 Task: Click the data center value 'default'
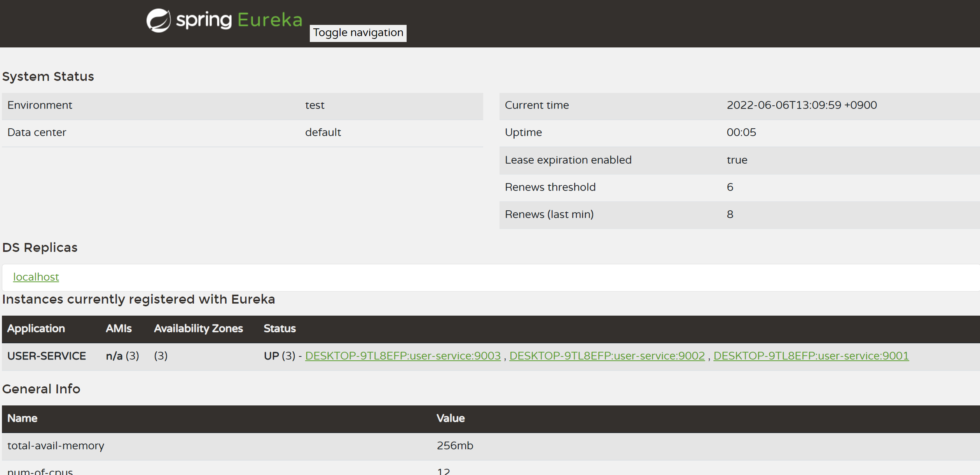323,133
